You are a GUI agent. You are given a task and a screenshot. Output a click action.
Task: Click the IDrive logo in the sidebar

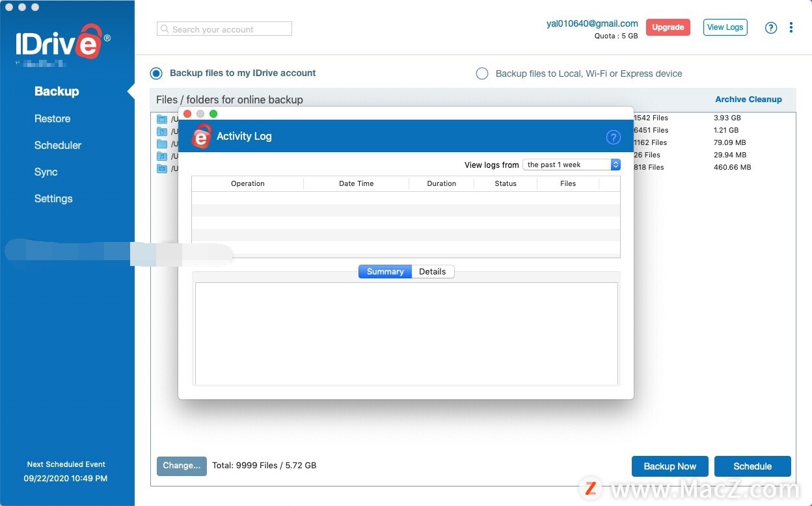(63, 42)
